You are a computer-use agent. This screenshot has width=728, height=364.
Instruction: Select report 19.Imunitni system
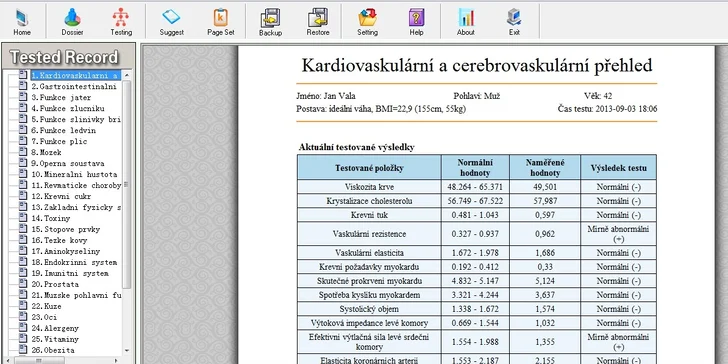(x=70, y=273)
